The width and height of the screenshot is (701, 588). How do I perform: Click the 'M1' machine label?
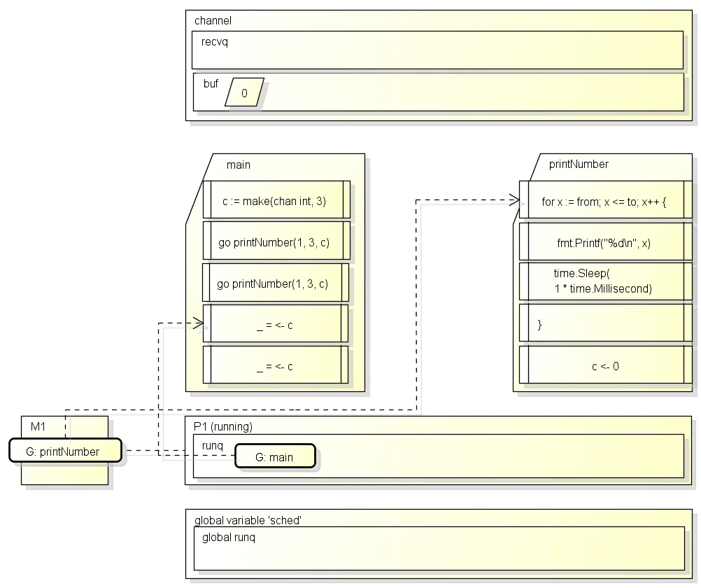(x=38, y=426)
